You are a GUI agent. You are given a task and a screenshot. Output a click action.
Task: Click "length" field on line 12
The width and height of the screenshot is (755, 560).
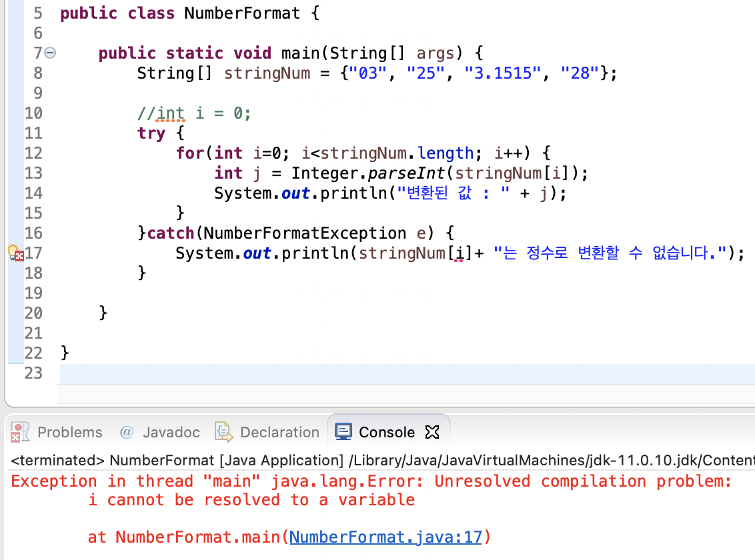pos(446,153)
